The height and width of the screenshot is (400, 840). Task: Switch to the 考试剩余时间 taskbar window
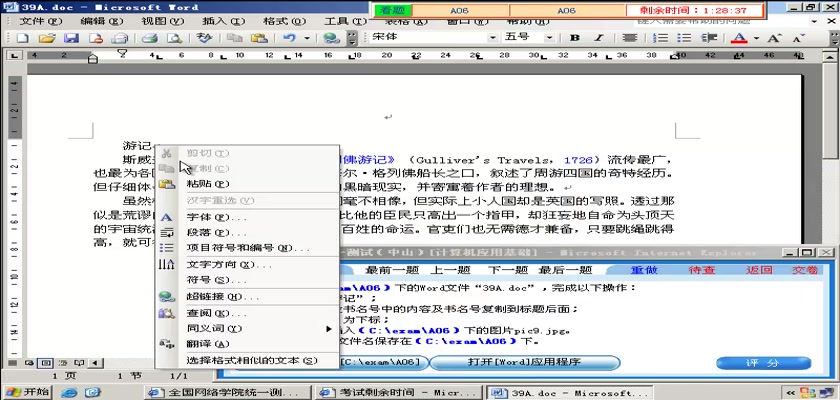pyautogui.click(x=398, y=393)
